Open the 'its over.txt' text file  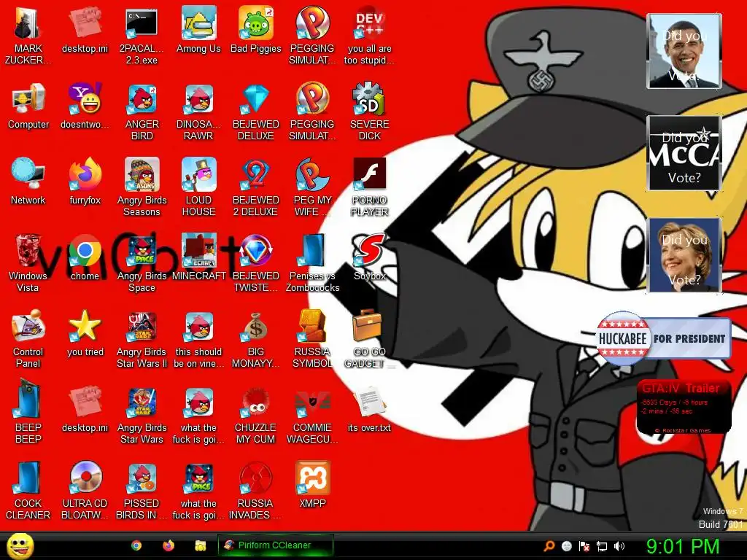click(x=369, y=408)
